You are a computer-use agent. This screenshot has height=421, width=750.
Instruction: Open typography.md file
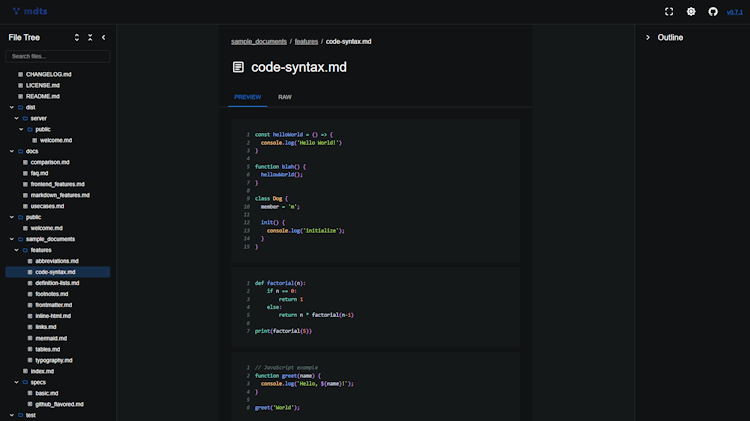[x=54, y=360]
